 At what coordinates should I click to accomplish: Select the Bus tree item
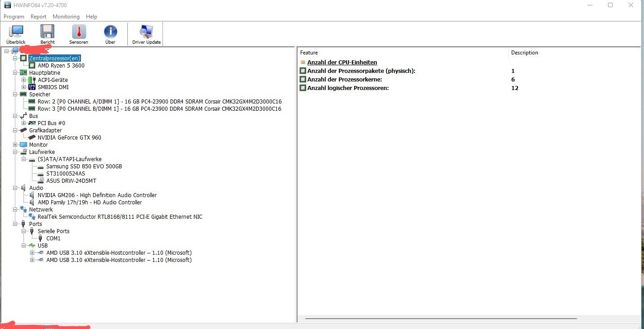tap(34, 116)
